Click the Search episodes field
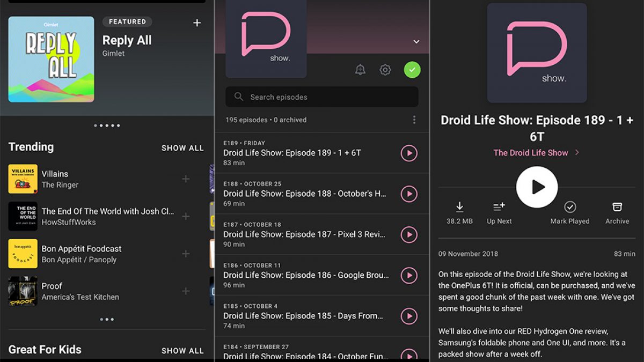644x362 pixels. coord(322,97)
